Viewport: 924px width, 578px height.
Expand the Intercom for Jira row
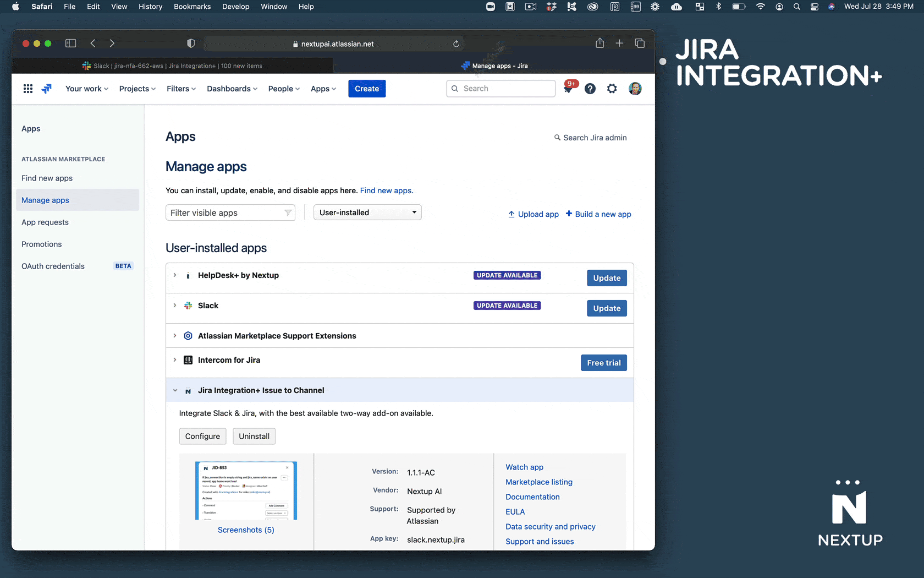[175, 360]
